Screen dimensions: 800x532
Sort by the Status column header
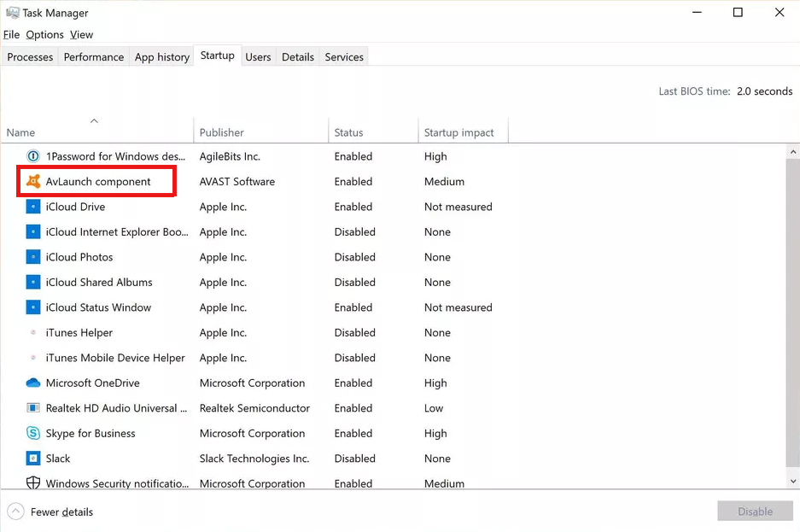point(373,132)
